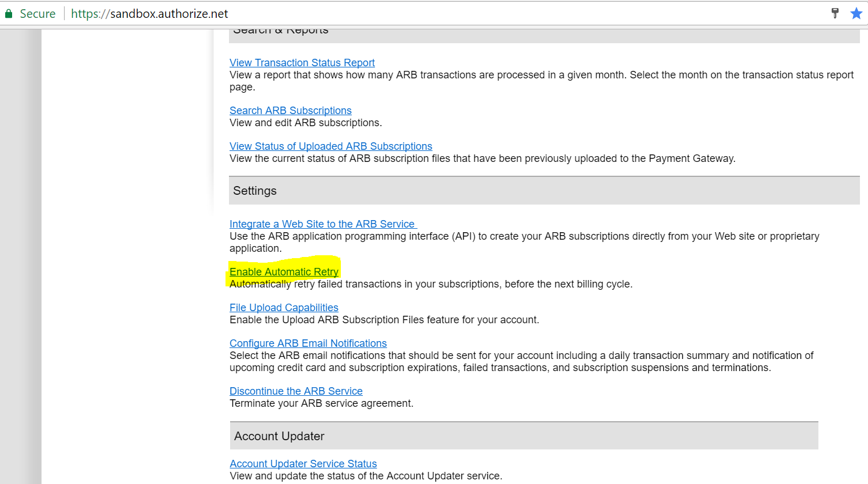868x484 pixels.
Task: Click the highlighted Enable Automatic Retry link
Action: point(284,272)
